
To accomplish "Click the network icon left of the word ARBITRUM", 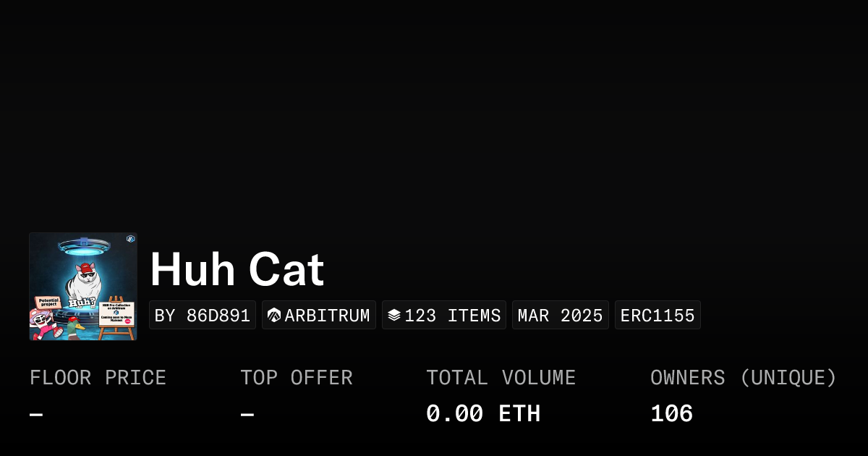I will click(273, 314).
